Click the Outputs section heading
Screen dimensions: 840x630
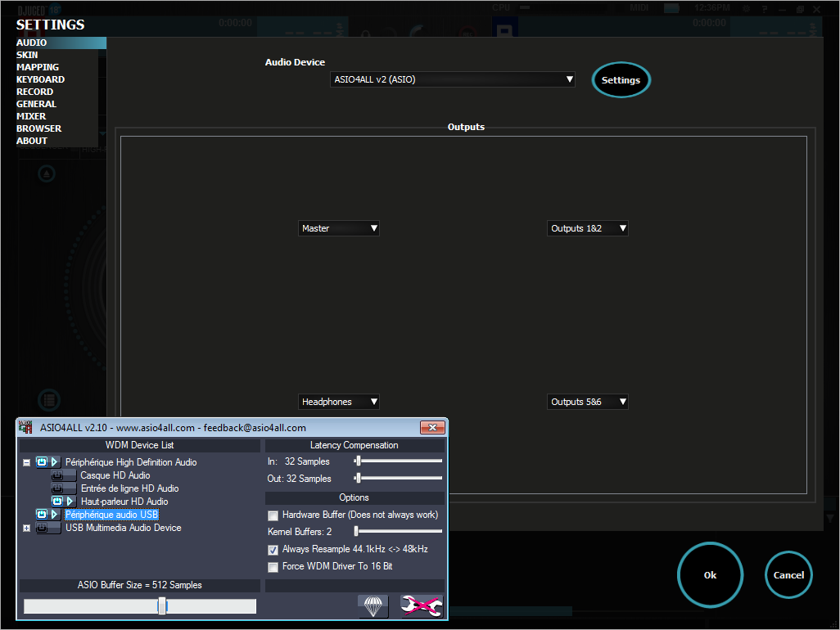(466, 127)
